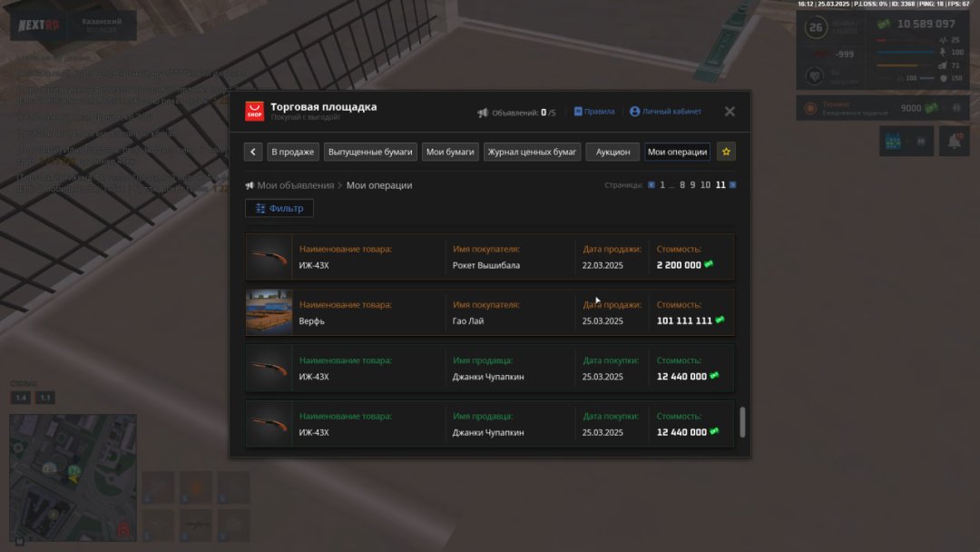Screen dimensions: 980x552
Task: Click the megaphone icon before Мои объявления
Action: [250, 185]
